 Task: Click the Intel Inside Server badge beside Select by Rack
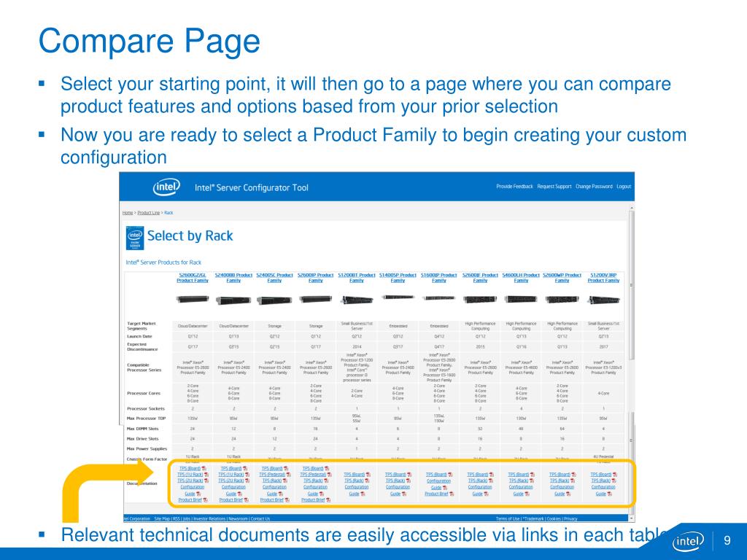135,238
